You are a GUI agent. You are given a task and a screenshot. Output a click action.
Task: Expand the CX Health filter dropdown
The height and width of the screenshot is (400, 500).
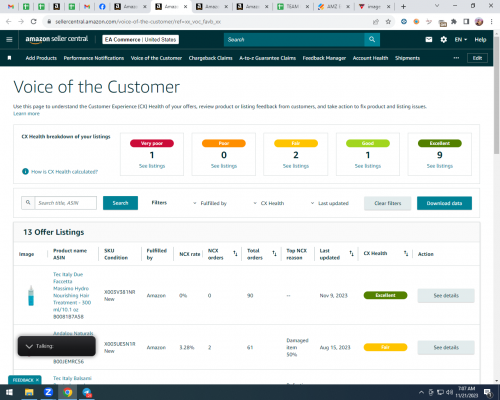(269, 203)
